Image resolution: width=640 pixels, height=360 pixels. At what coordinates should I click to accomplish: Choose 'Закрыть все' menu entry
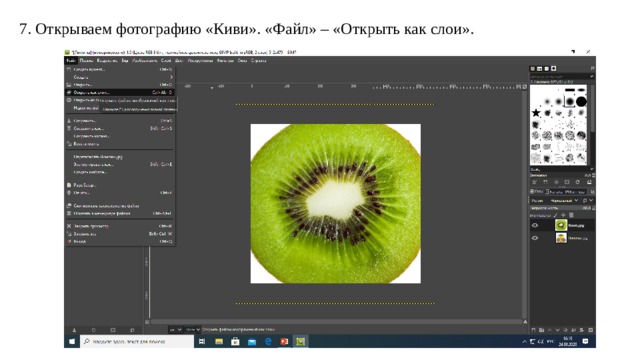(x=120, y=234)
